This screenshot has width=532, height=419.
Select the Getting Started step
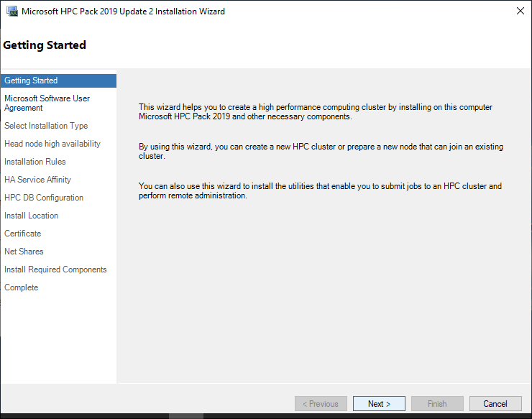tap(58, 80)
